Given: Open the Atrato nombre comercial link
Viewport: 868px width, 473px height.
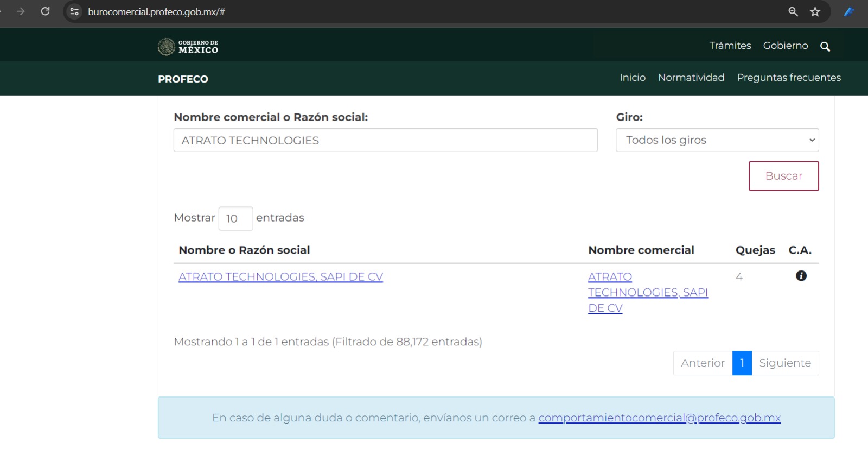Looking at the screenshot, I should pyautogui.click(x=648, y=292).
